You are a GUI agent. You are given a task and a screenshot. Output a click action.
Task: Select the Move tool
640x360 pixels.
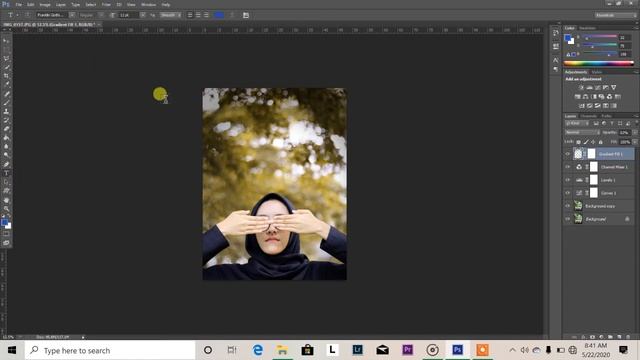(x=6, y=41)
